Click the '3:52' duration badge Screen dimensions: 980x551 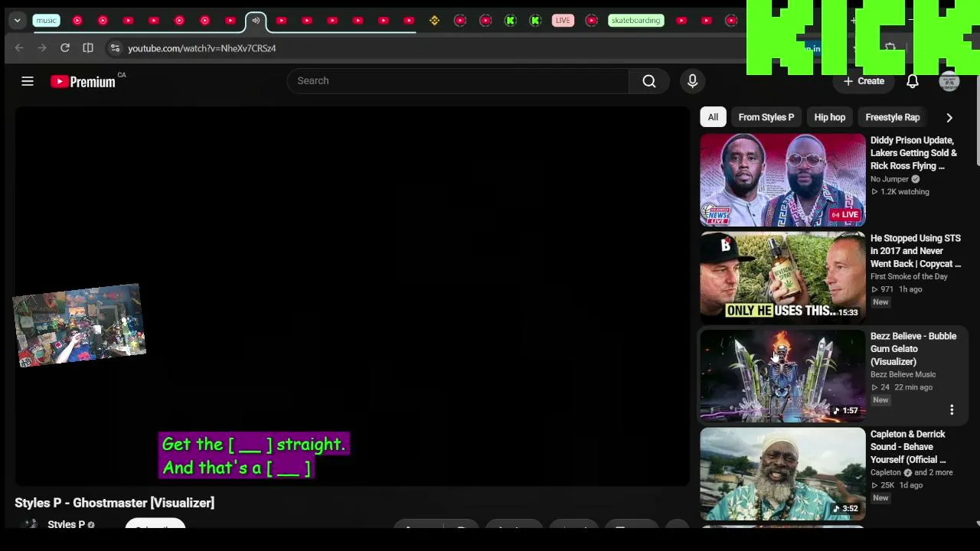click(x=846, y=508)
